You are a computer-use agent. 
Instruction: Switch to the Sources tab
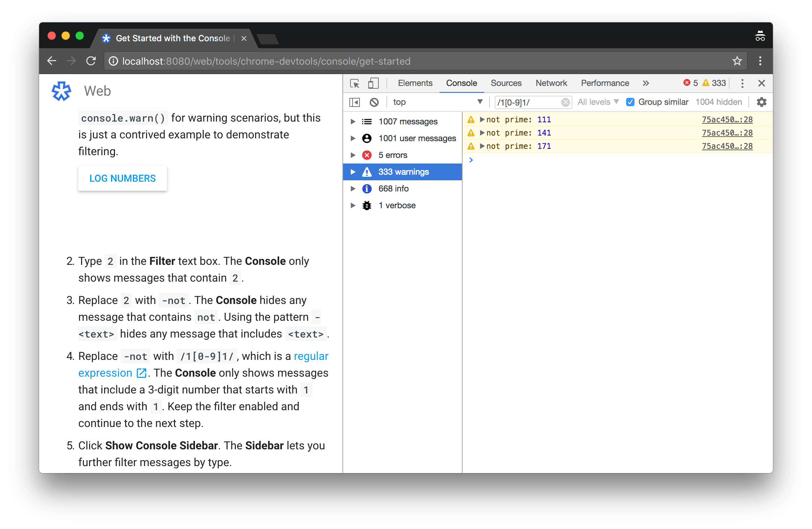506,83
